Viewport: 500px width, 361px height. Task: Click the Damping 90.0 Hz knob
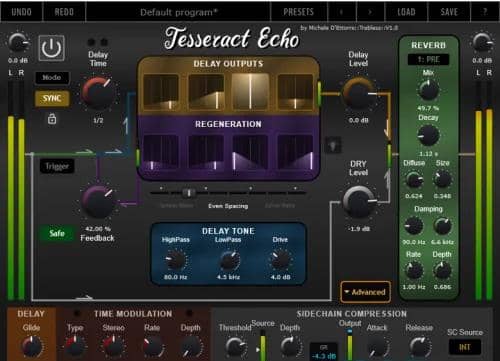tap(414, 226)
